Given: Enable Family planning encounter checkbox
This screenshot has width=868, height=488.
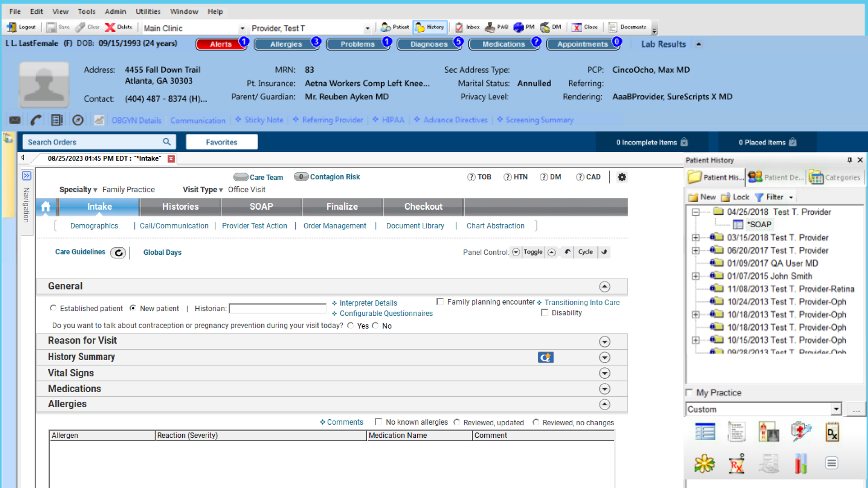Looking at the screenshot, I should (x=440, y=302).
